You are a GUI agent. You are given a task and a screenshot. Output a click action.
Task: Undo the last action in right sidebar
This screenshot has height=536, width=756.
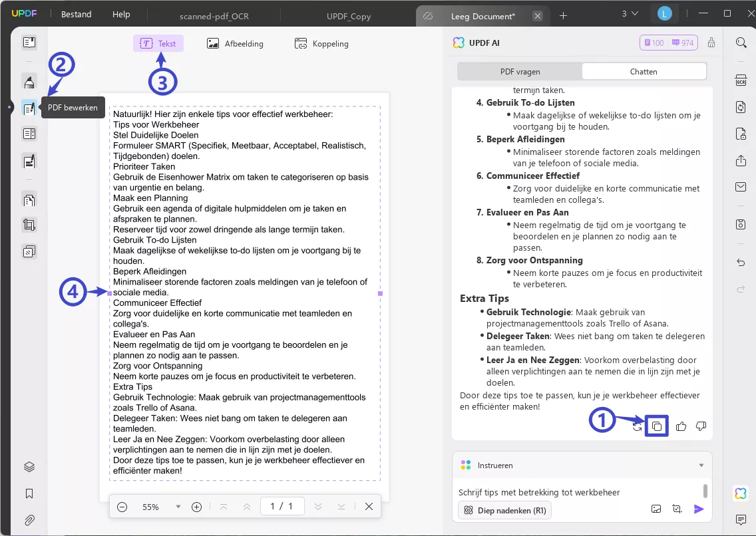(x=741, y=263)
